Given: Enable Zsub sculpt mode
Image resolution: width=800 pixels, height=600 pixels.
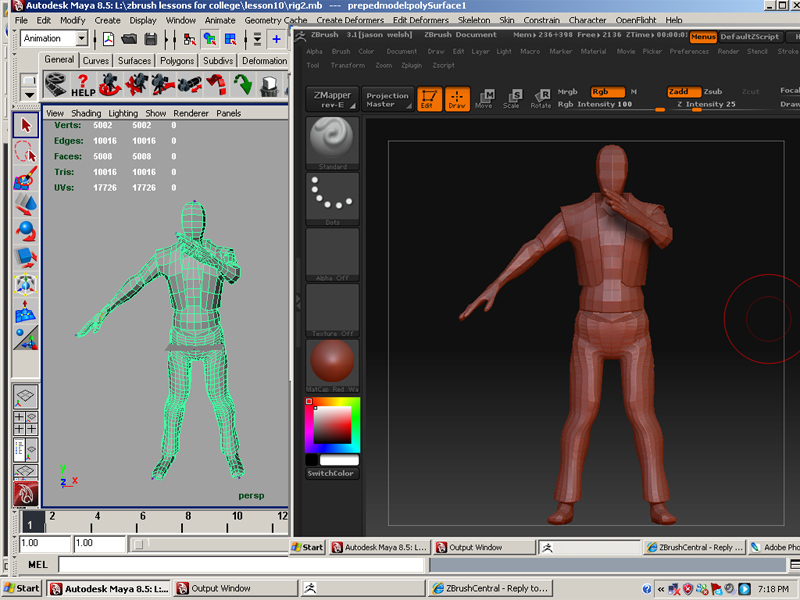Looking at the screenshot, I should coord(712,91).
